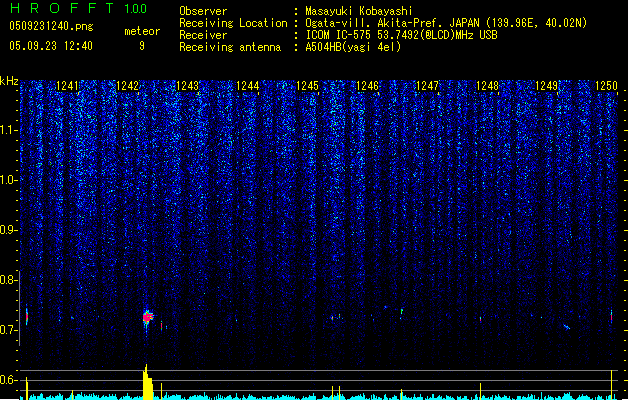
Task: Click the 0.7 kHz axis label
Action: pyautogui.click(x=8, y=330)
